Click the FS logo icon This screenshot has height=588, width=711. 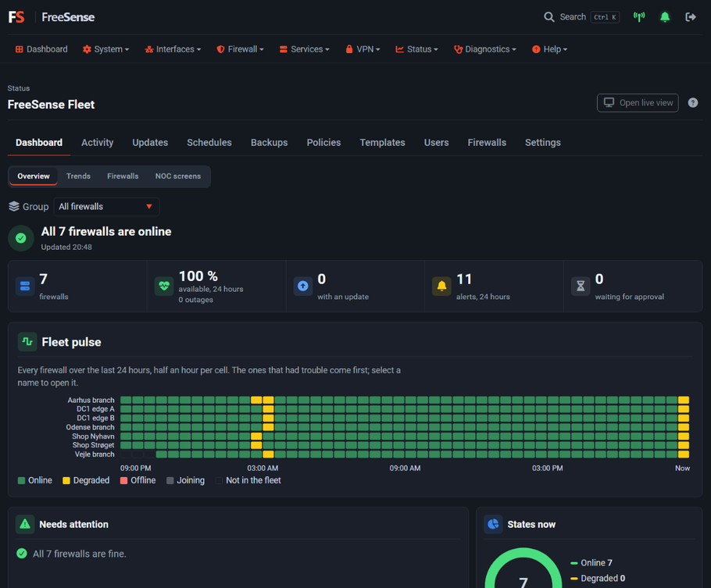coord(16,17)
